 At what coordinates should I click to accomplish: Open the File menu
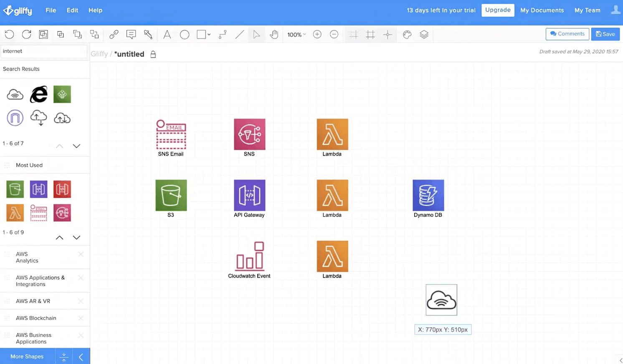(51, 10)
